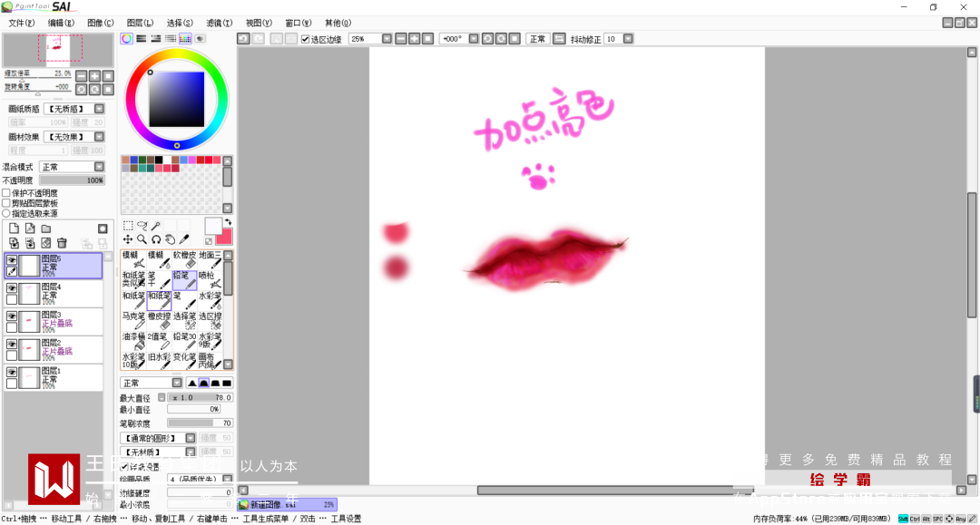
Task: Open the 图层(L) menu
Action: click(x=140, y=23)
